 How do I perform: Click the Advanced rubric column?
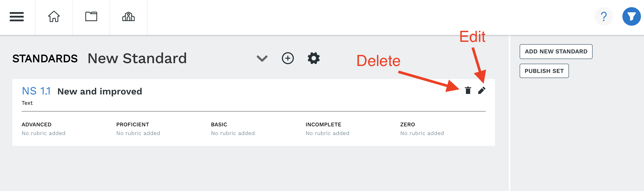click(x=43, y=129)
